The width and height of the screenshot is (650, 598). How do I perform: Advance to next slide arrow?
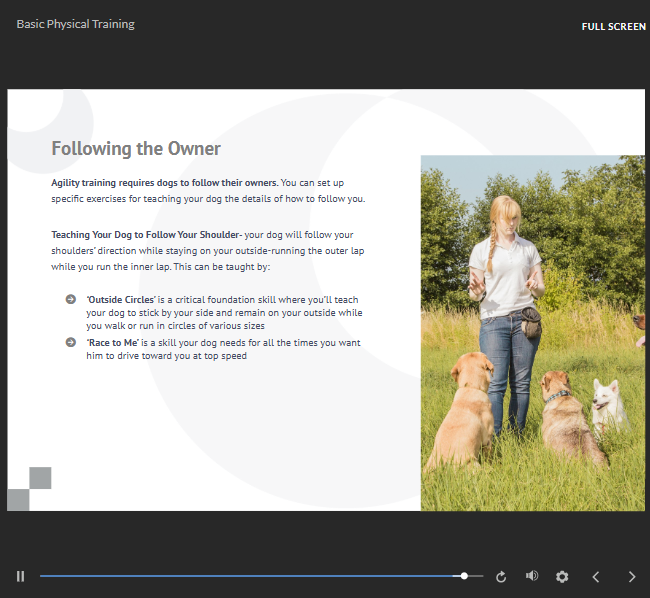[x=631, y=577]
